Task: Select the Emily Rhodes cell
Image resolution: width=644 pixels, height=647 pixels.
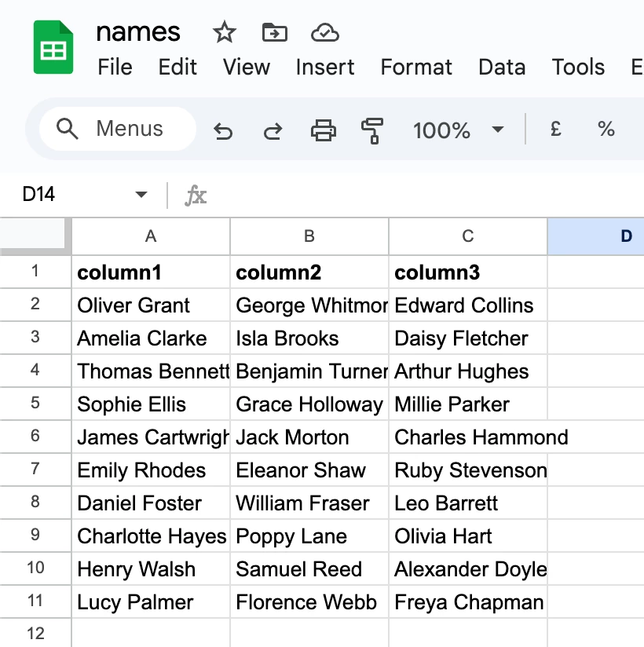Action: (x=151, y=470)
